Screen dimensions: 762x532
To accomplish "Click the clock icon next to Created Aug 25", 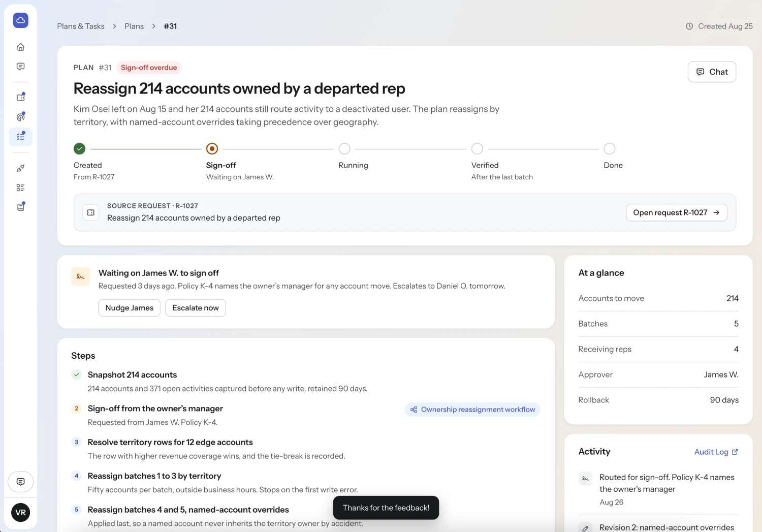I will click(689, 26).
